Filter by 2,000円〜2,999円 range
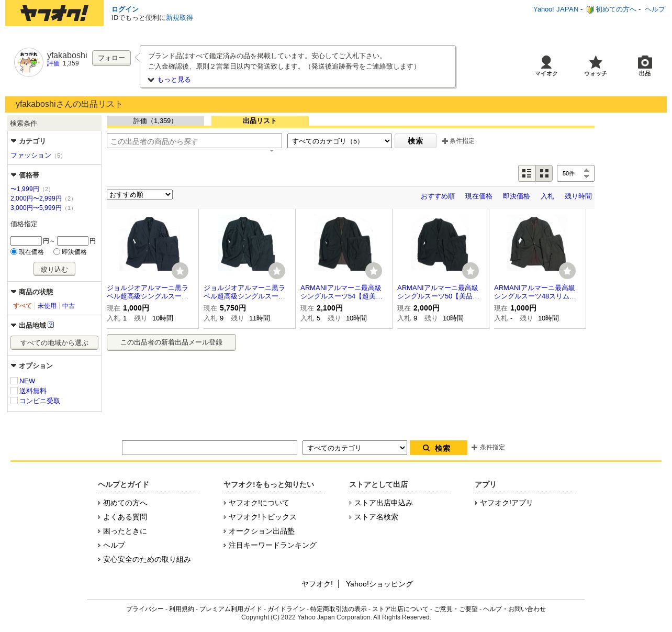Screen dimensions: 672x632 [x=36, y=198]
